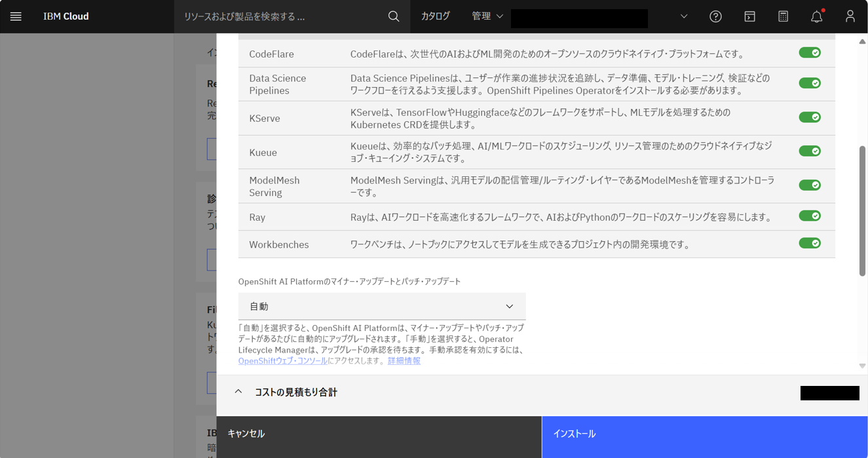Toggle the CodeFlare component switch
The width and height of the screenshot is (868, 458).
[x=810, y=52]
